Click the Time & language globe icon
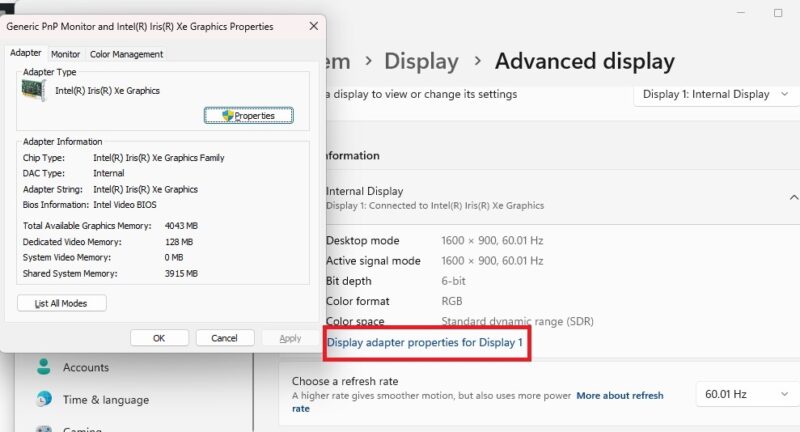This screenshot has height=432, width=800. pos(44,399)
